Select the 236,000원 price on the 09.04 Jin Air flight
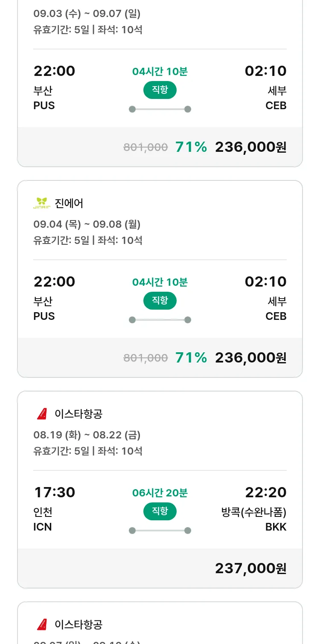This screenshot has width=320, height=644. click(x=250, y=358)
